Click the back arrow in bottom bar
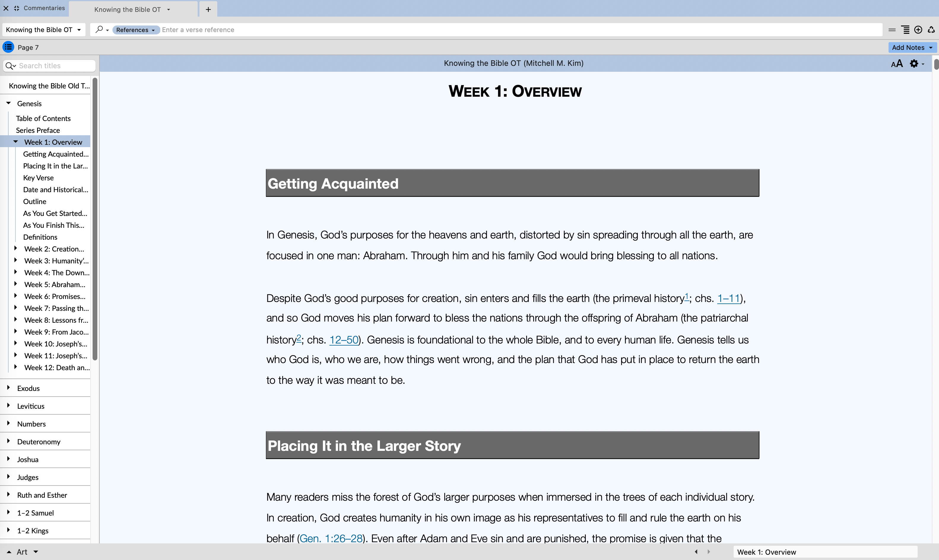Viewport: 939px width, 560px height. coord(696,552)
